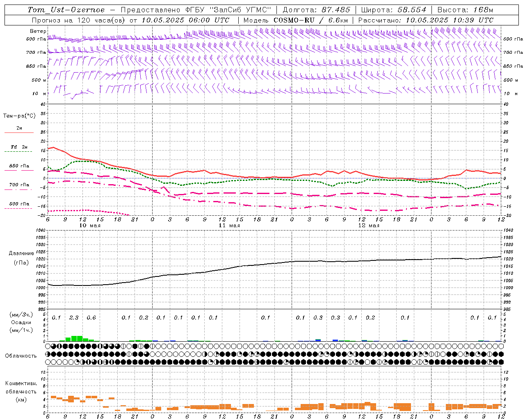Click the 'Td 2м' dew point legend entry

(19, 147)
